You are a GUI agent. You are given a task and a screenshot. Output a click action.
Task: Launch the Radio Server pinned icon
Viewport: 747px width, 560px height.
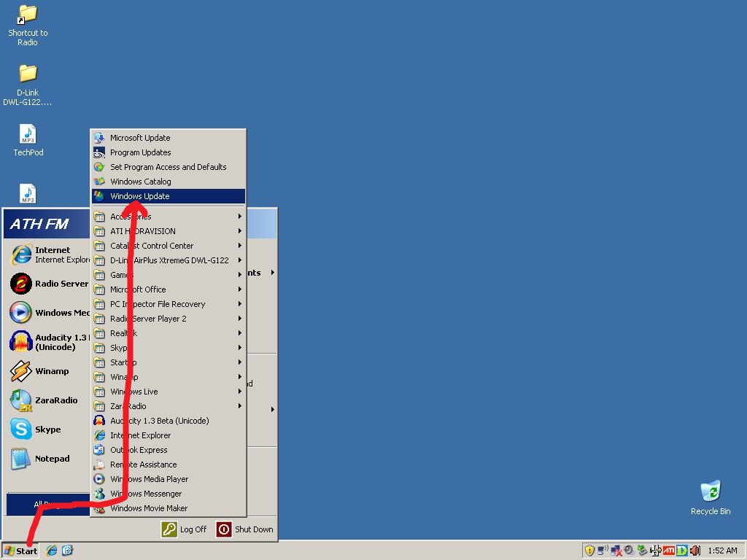[21, 284]
